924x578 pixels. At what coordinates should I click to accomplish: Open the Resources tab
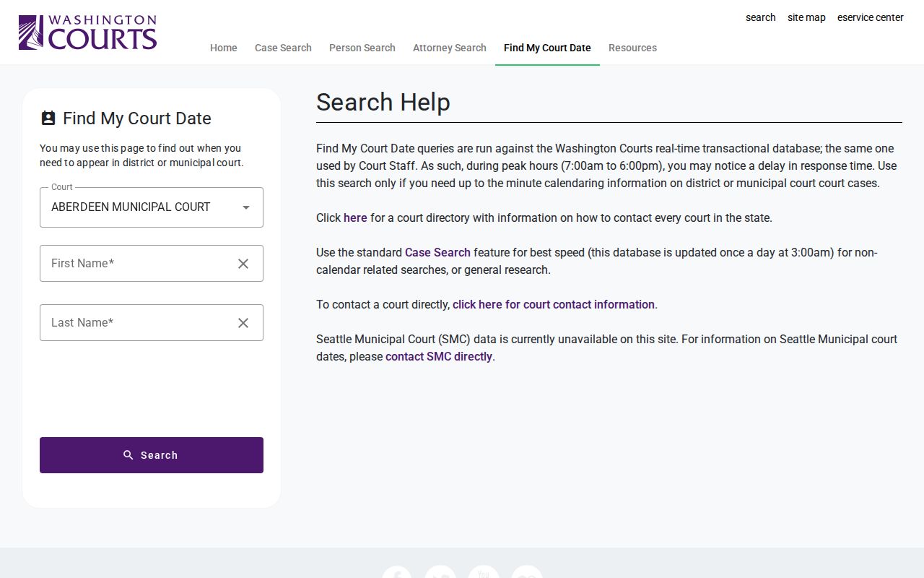(632, 48)
